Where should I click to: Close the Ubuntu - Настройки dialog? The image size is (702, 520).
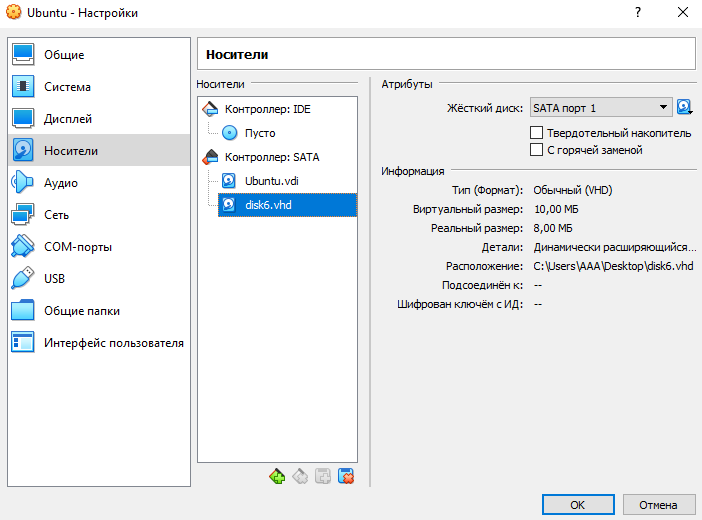coord(683,12)
